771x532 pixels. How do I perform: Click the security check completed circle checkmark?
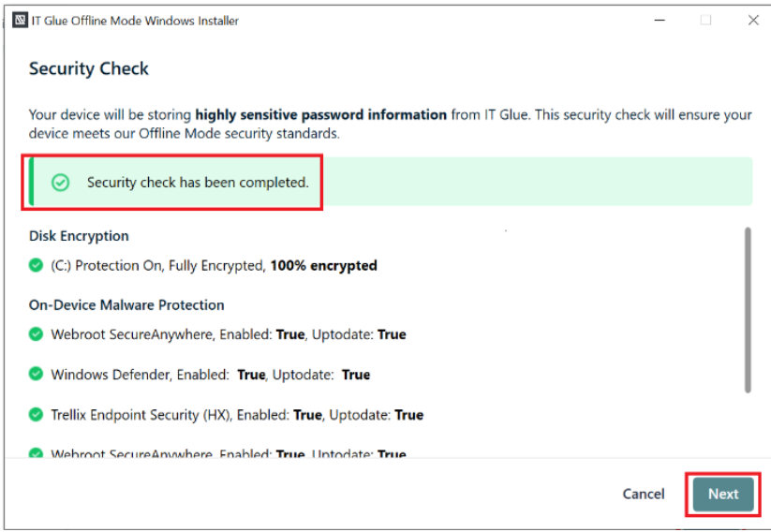coord(61,183)
